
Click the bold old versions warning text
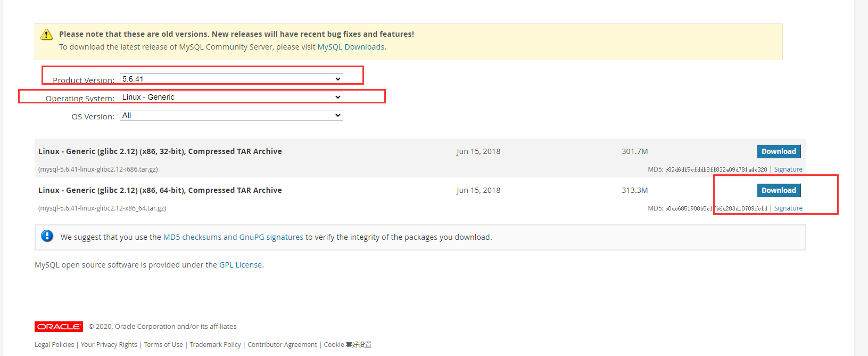pyautogui.click(x=236, y=34)
